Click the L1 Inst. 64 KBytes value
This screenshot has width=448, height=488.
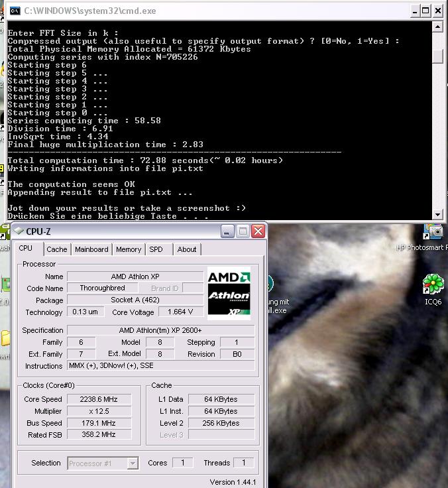221,411
